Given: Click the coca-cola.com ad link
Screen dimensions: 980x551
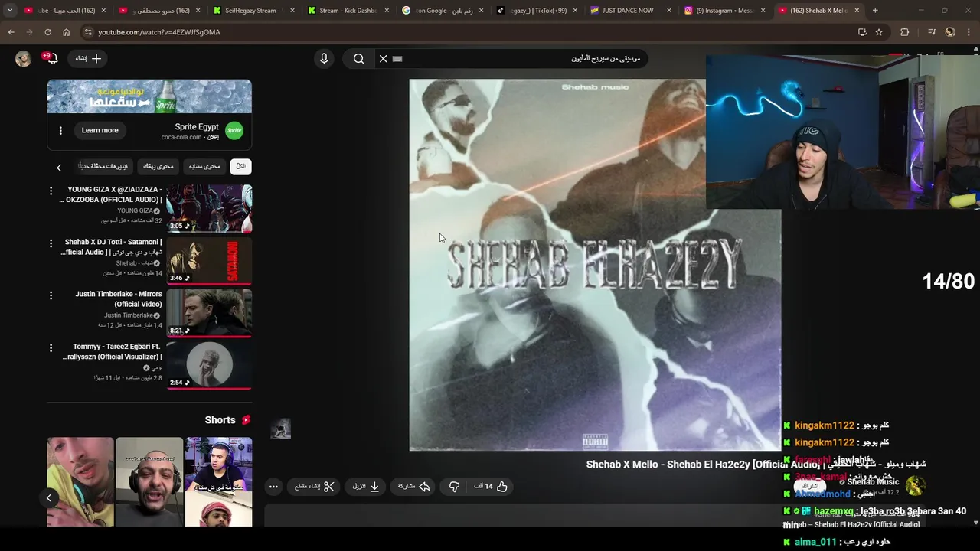Looking at the screenshot, I should [181, 137].
